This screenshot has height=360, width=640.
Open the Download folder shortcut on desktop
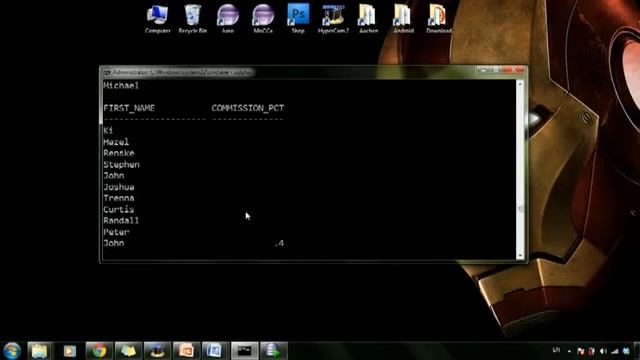(x=439, y=19)
